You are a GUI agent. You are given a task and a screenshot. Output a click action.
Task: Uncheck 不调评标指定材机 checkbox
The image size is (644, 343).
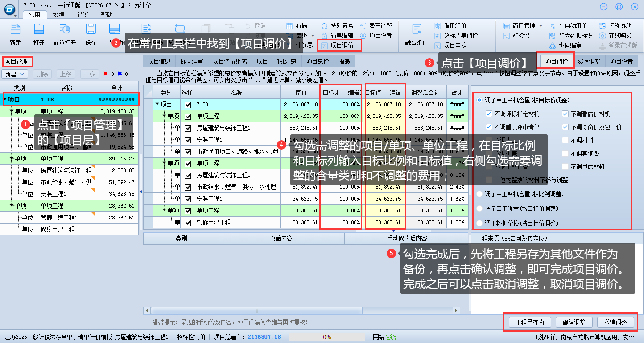tap(489, 114)
